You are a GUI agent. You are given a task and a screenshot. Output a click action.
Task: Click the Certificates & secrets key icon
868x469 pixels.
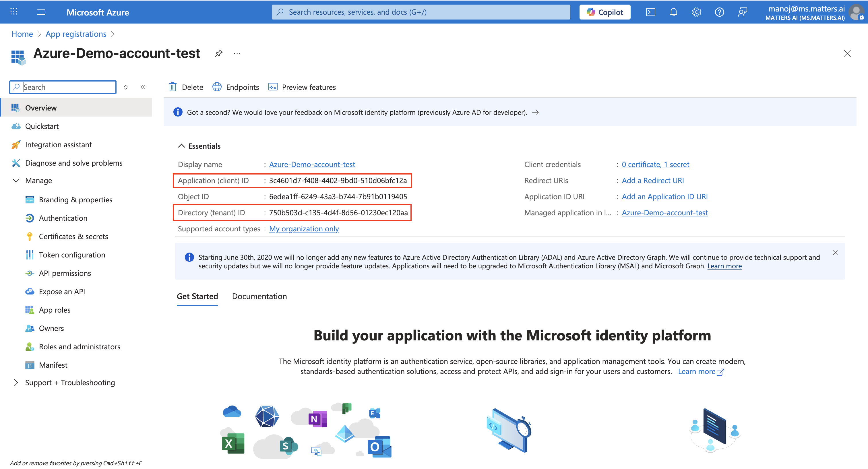pyautogui.click(x=30, y=237)
